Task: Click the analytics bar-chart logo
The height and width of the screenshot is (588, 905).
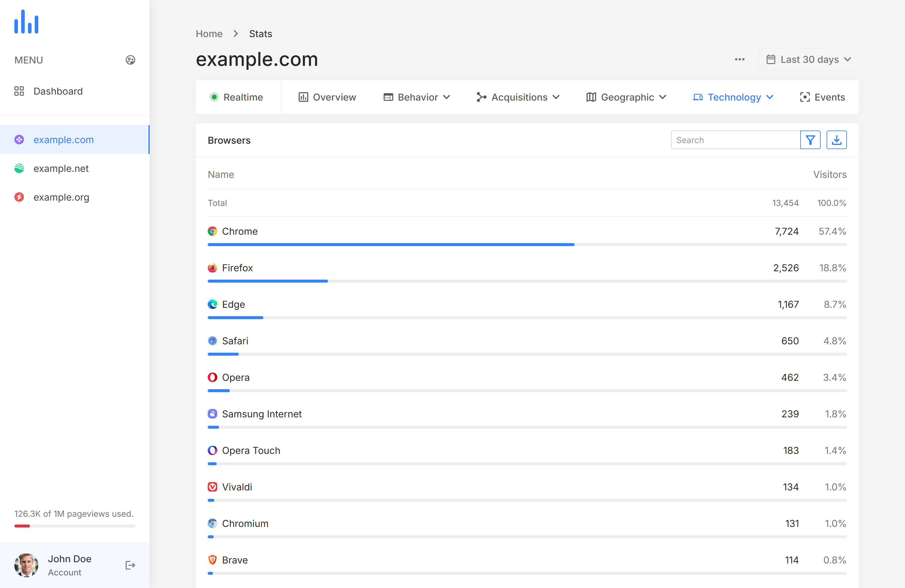Action: [x=26, y=22]
